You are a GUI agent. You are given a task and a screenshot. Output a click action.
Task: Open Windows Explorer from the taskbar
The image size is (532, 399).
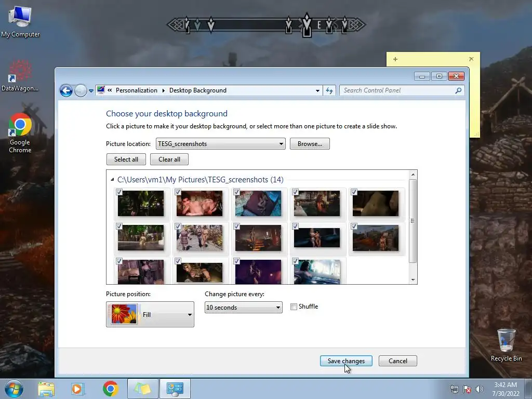pos(46,389)
